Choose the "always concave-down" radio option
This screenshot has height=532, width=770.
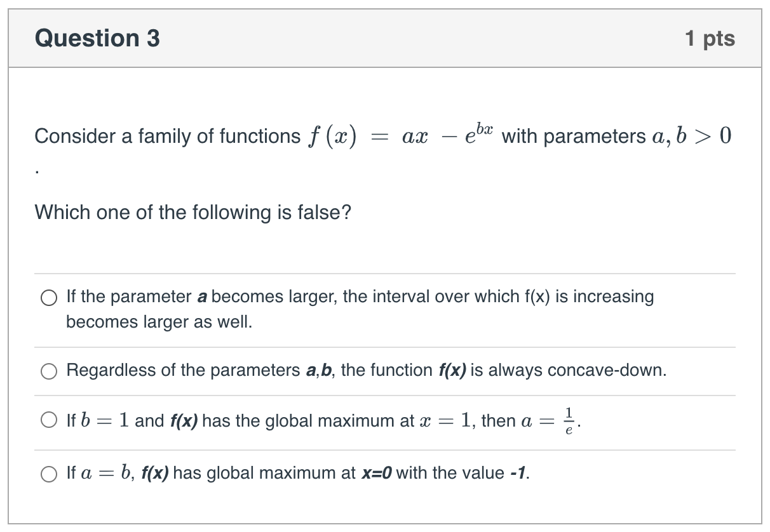pyautogui.click(x=49, y=371)
